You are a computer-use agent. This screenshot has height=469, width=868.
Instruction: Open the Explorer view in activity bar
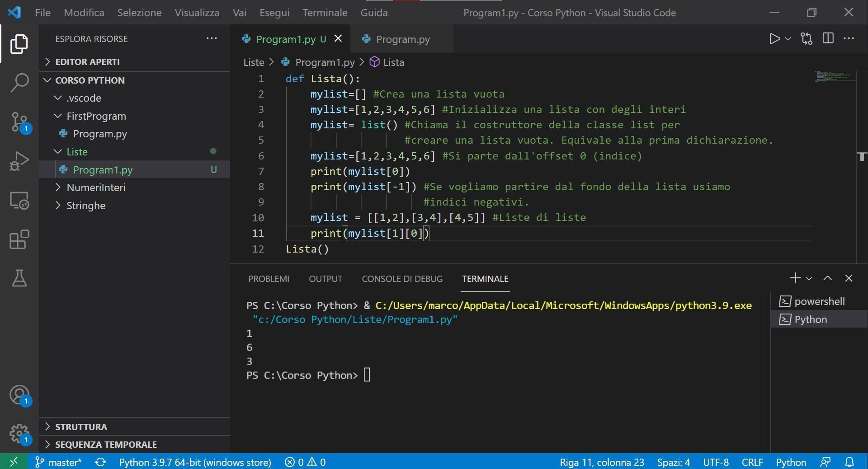point(19,44)
